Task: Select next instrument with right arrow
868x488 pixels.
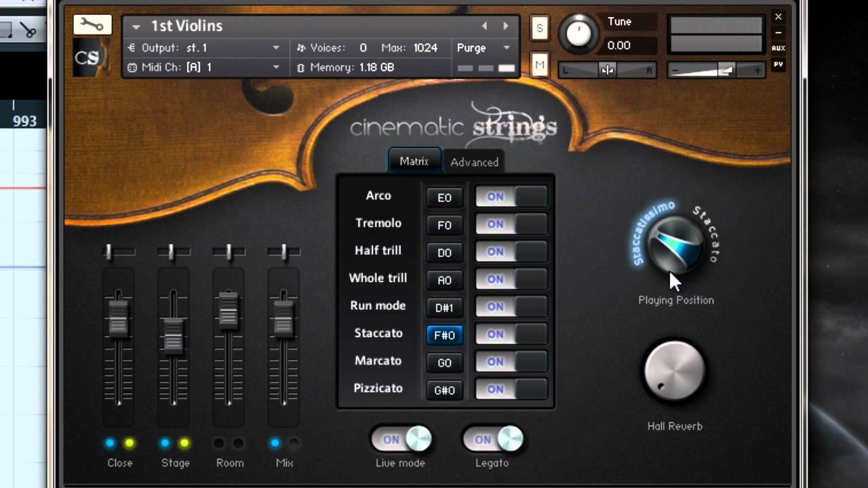Action: click(505, 26)
